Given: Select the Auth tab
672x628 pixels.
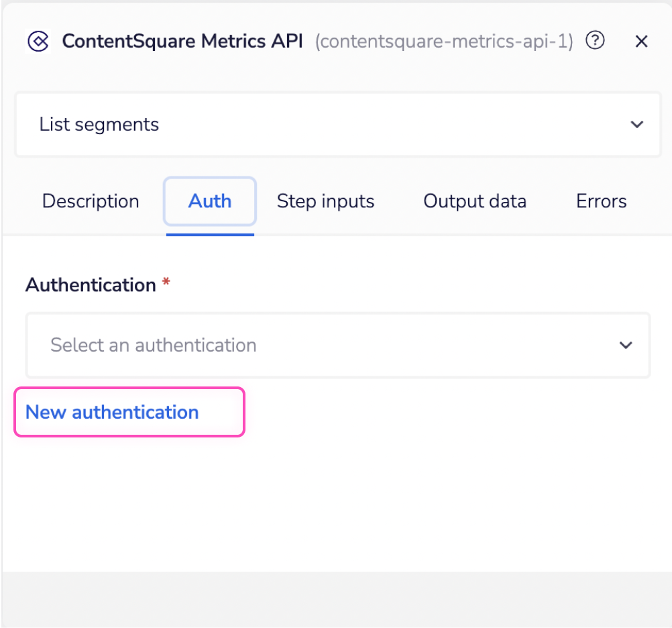Looking at the screenshot, I should click(209, 201).
